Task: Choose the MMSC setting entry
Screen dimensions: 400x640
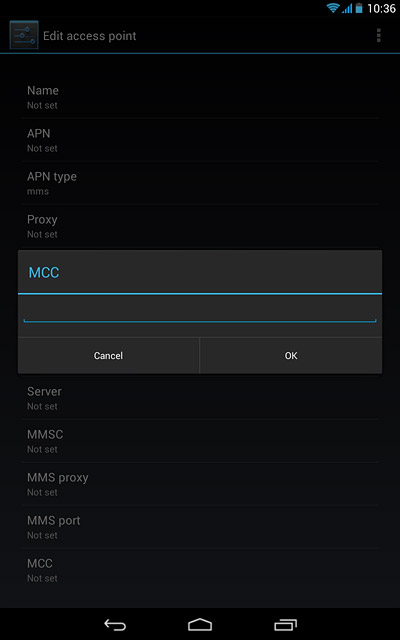Action: click(200, 441)
